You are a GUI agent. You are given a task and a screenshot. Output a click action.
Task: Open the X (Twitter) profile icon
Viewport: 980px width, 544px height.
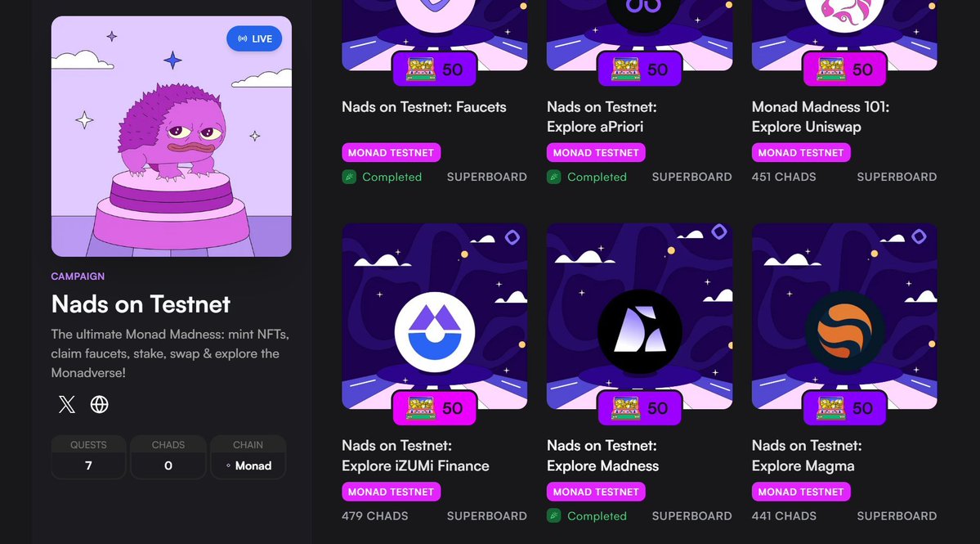tap(66, 405)
